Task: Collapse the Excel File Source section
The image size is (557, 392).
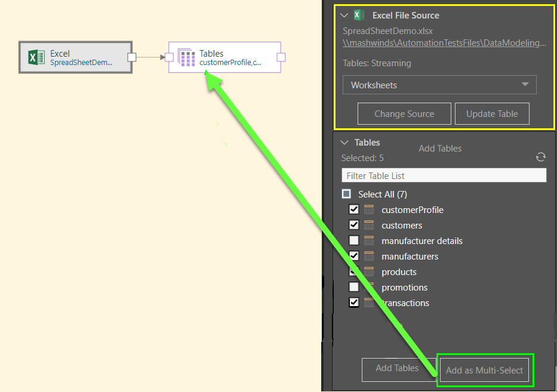Action: [344, 16]
